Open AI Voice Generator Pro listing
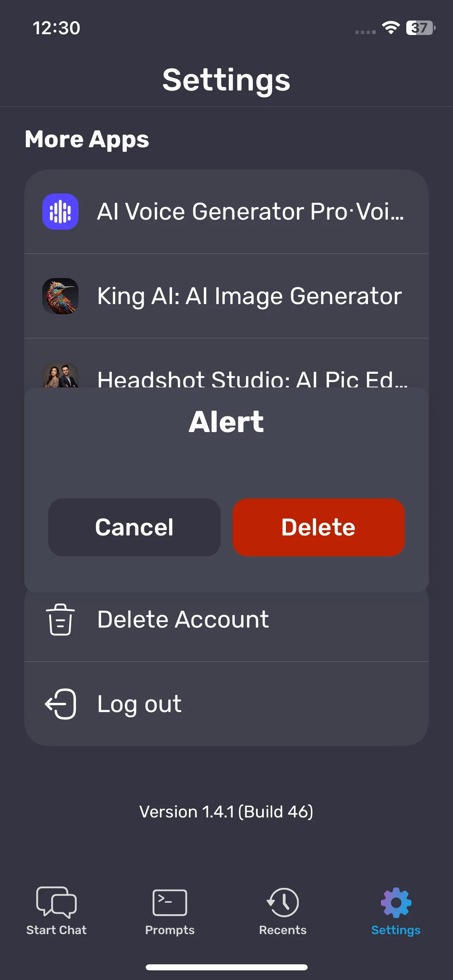 coord(226,212)
